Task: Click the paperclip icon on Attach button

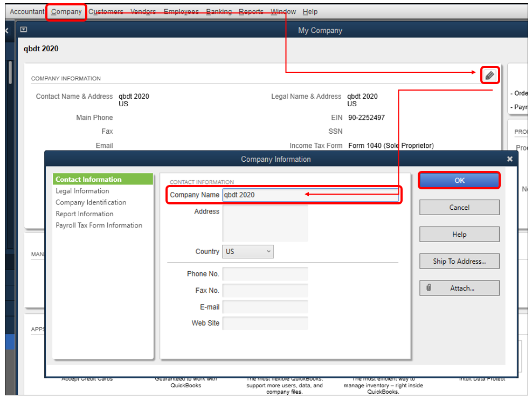Action: (x=429, y=288)
